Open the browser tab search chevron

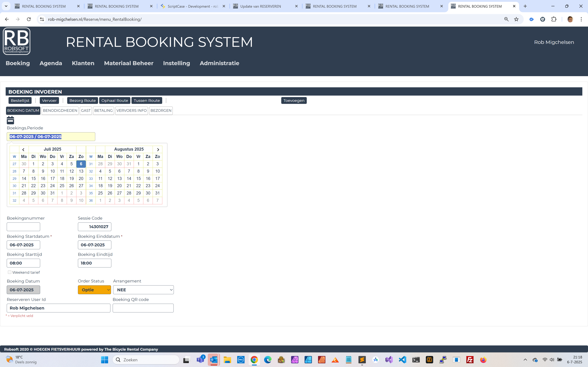pyautogui.click(x=6, y=6)
